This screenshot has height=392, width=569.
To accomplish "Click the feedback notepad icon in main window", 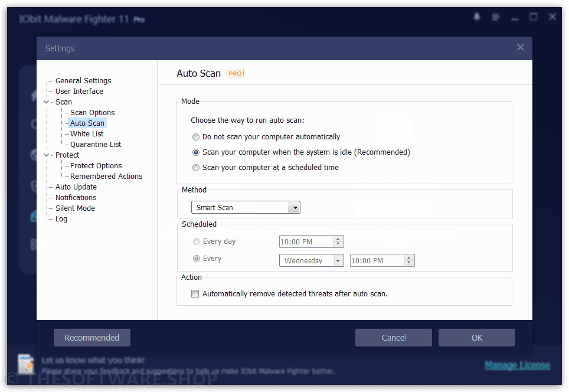I will 26,364.
